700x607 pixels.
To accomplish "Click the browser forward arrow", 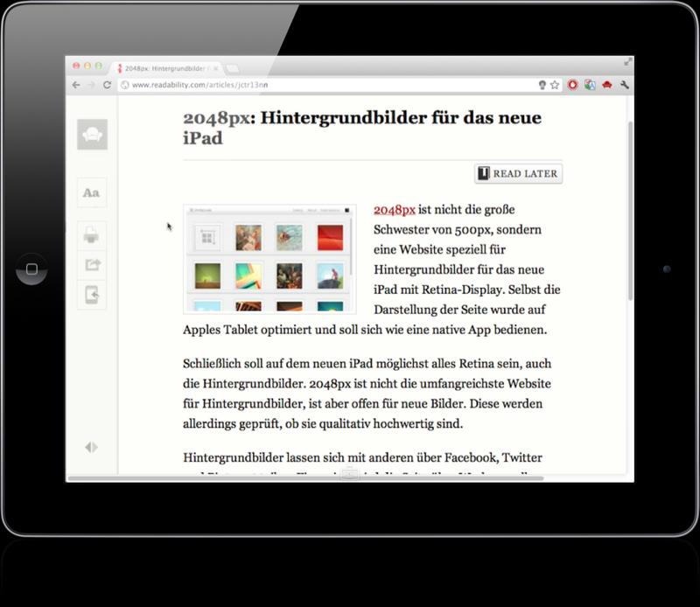I will pos(92,85).
